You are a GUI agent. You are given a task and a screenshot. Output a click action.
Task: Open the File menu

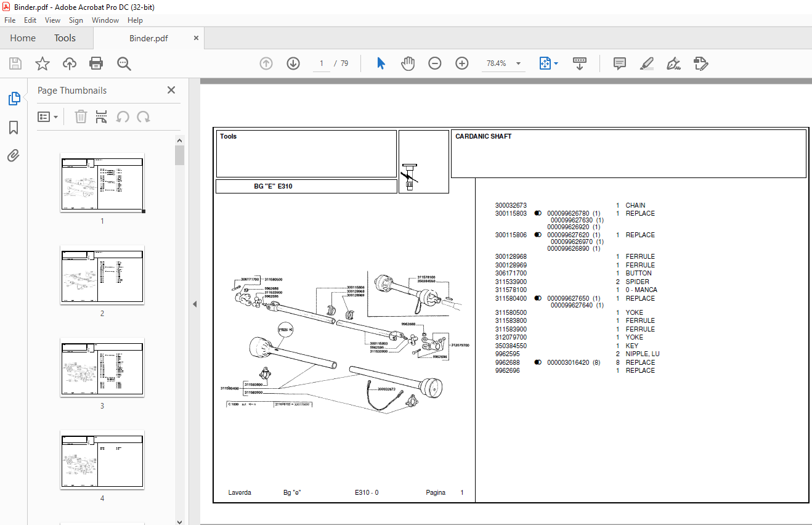(10, 20)
